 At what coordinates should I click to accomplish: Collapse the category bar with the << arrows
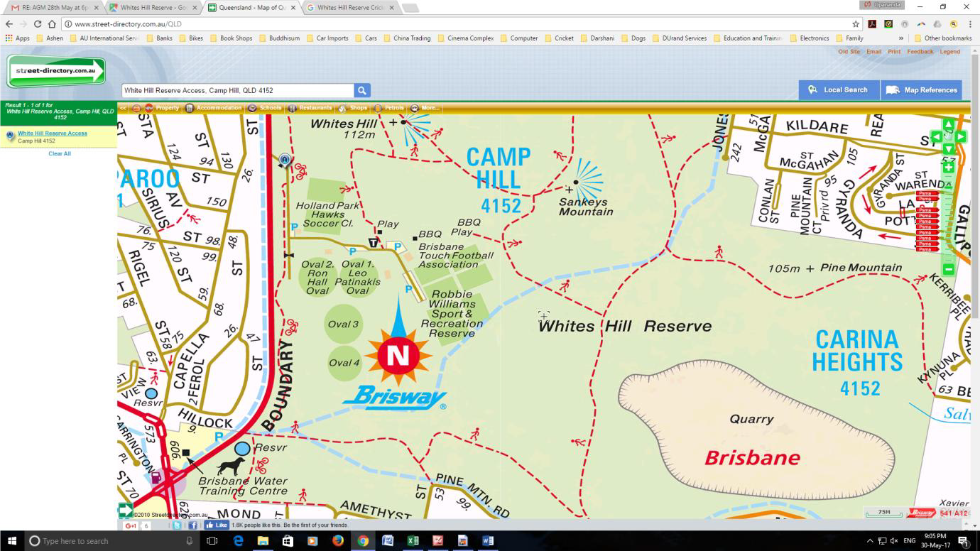[x=123, y=108]
